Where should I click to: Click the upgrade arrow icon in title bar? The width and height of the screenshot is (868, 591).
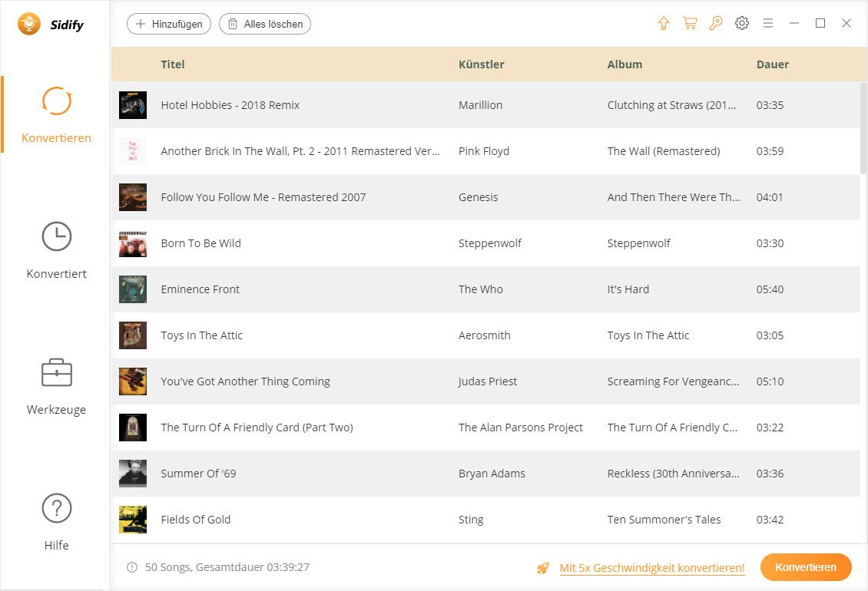664,24
